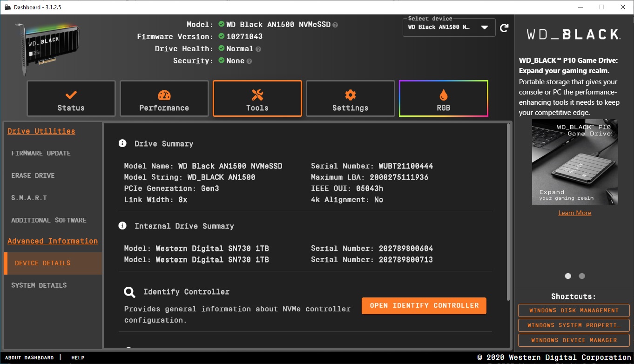The height and width of the screenshot is (364, 634).
Task: Open Windows Disk Management shortcut
Action: pyautogui.click(x=574, y=310)
